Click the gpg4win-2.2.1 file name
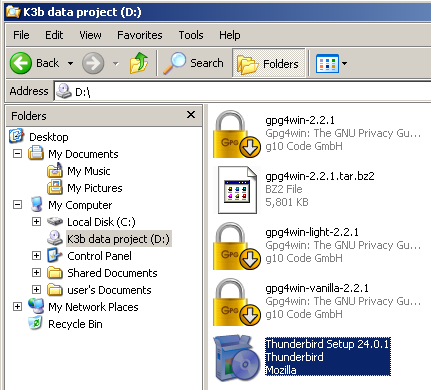The height and width of the screenshot is (390, 431). click(x=300, y=120)
